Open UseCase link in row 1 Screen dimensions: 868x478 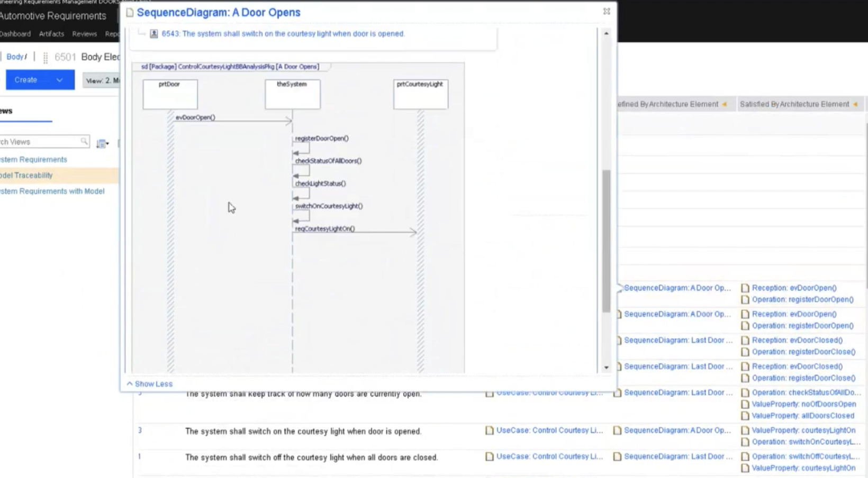tap(549, 456)
